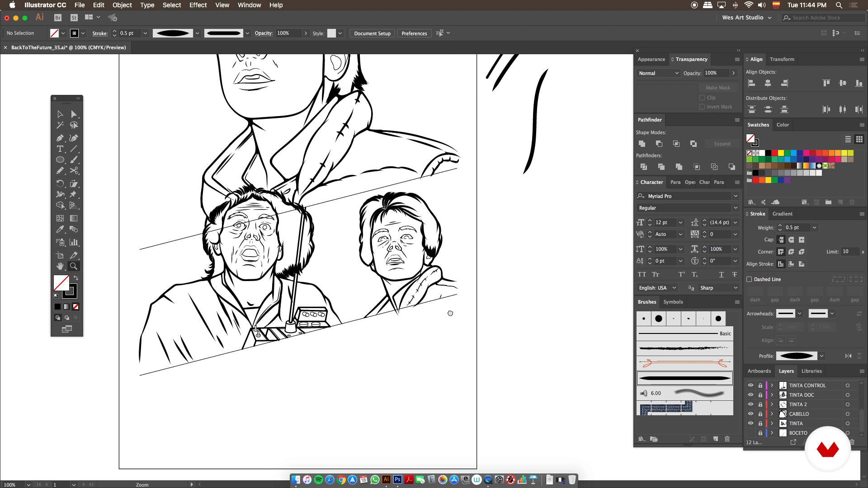The image size is (868, 488).
Task: Unlock the TINTA CONTROL layer
Action: coord(760,385)
